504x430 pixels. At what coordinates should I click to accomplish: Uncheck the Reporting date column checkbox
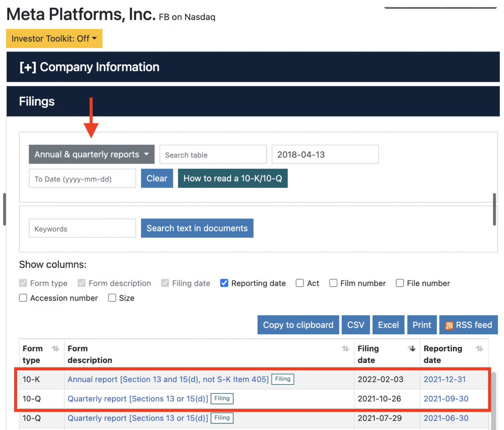(x=224, y=283)
